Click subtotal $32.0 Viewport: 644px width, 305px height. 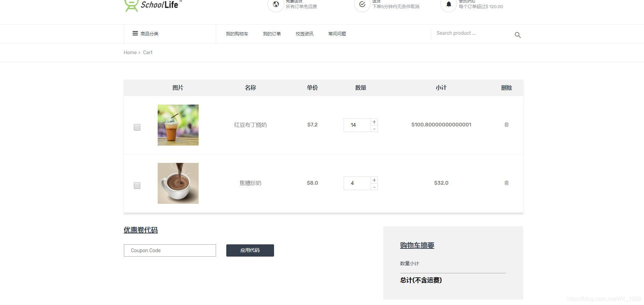[441, 183]
